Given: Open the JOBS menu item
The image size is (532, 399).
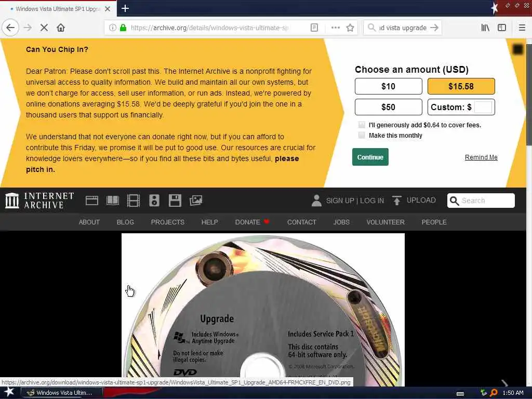Looking at the screenshot, I should 341,222.
